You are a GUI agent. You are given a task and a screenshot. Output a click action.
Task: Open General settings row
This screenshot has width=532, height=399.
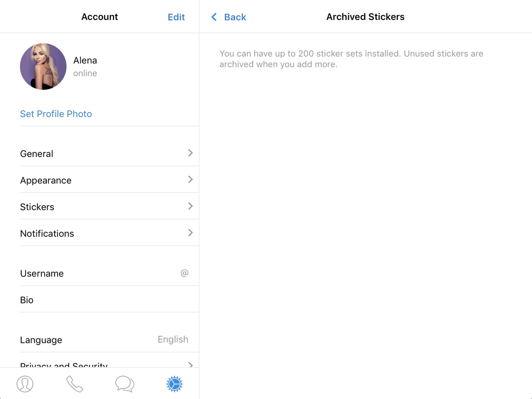tap(109, 153)
